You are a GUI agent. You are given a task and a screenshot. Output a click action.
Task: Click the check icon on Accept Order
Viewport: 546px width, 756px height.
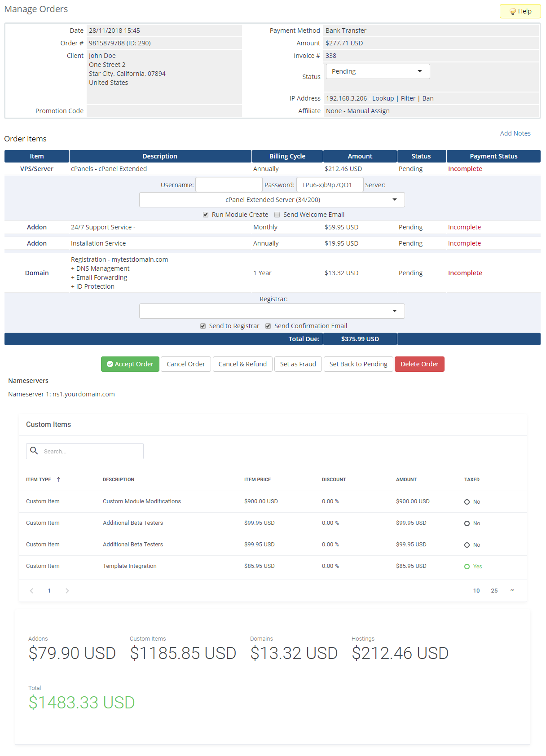(x=110, y=364)
